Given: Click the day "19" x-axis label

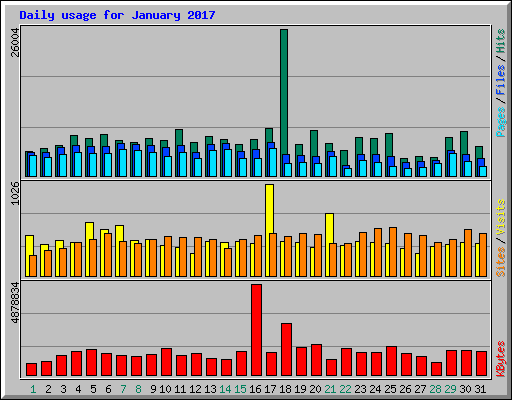Looking at the screenshot, I should pyautogui.click(x=300, y=389).
